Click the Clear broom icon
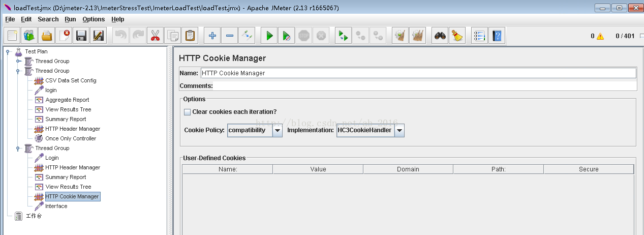644x235 pixels. click(401, 36)
